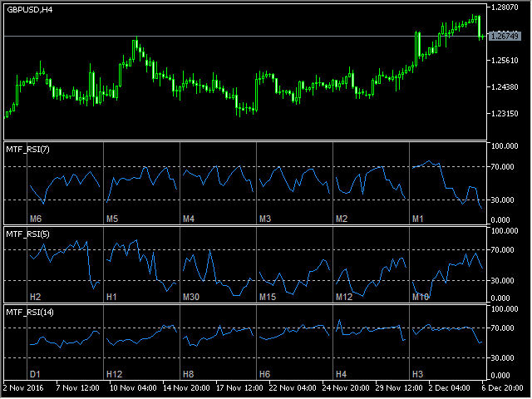
Task: Click the GBPUSD,H4 chart title label
Action: (30, 9)
